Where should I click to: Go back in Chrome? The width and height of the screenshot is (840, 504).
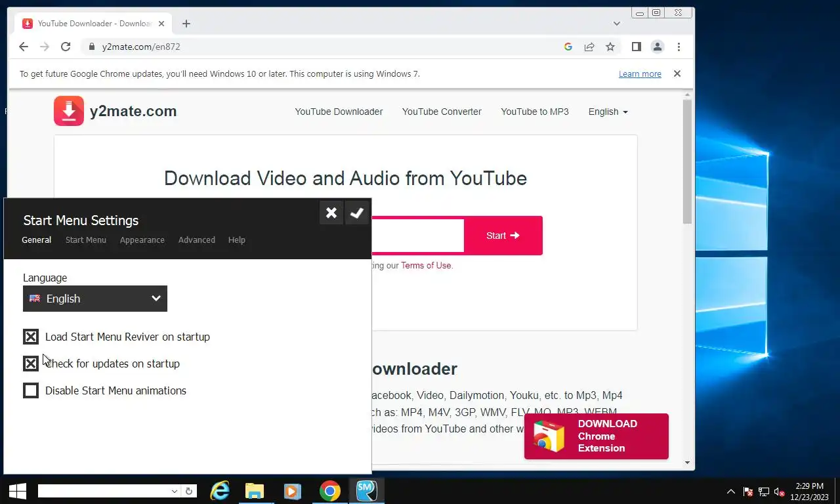24,47
